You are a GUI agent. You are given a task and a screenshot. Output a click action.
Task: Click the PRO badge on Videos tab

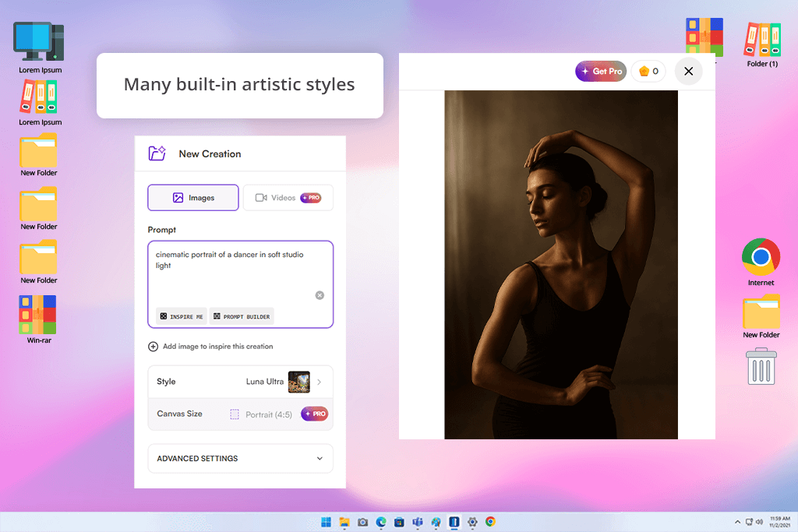point(310,198)
